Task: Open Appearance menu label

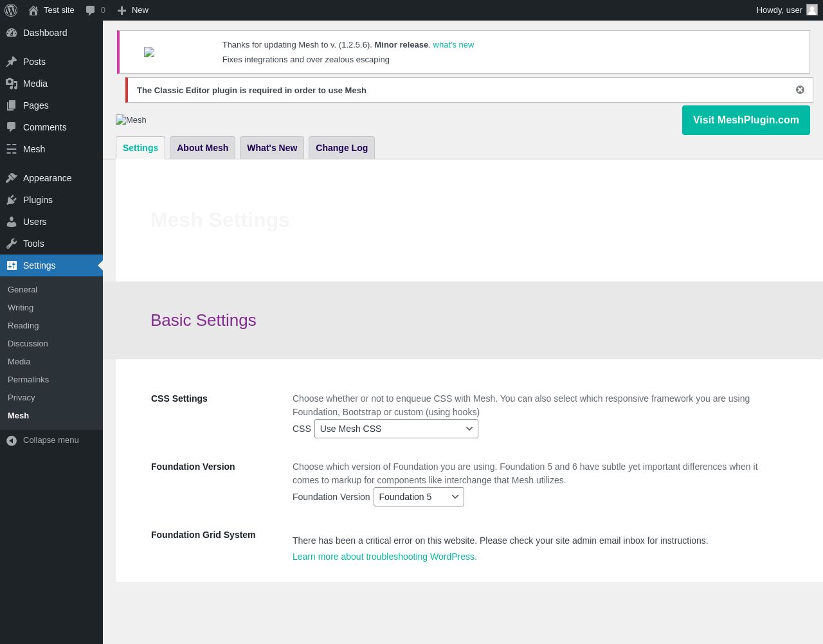Action: click(x=48, y=178)
